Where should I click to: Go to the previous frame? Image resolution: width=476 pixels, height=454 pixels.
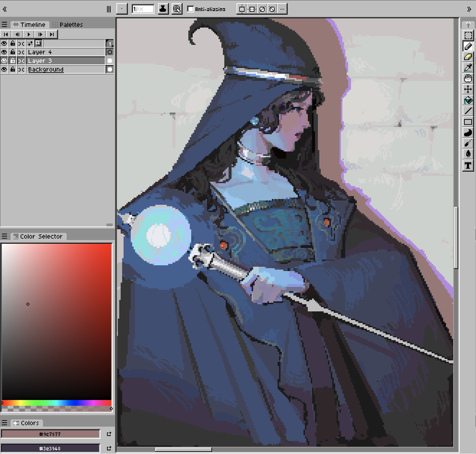click(x=17, y=35)
